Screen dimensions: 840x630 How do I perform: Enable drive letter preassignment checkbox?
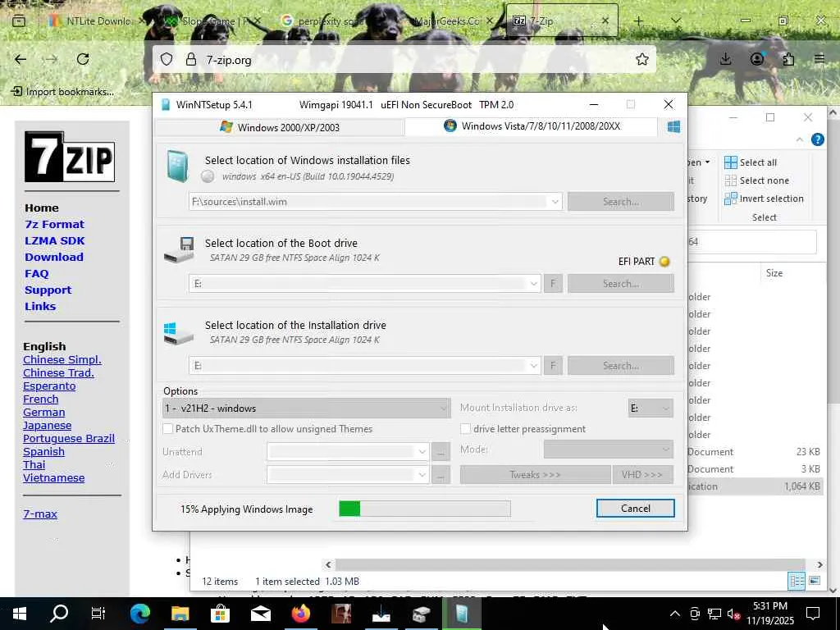click(466, 428)
